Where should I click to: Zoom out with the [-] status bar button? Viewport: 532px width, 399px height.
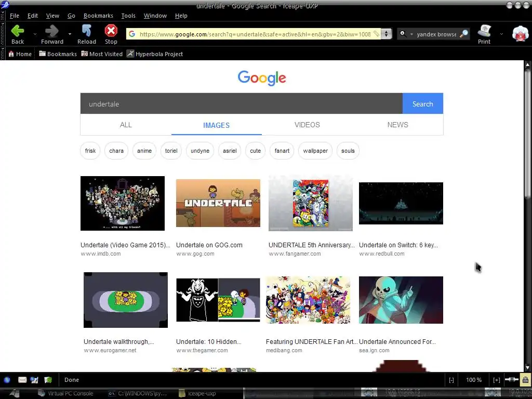point(451,380)
